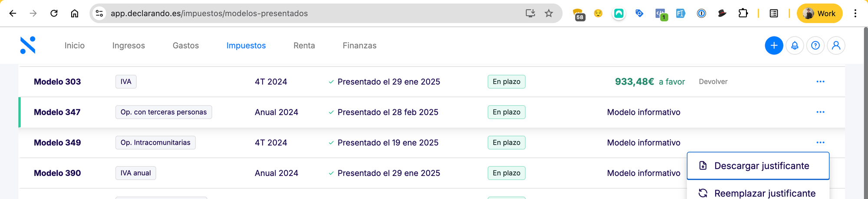Open the three-dot menu for Modelo 303
This screenshot has height=199, width=868.
[820, 82]
